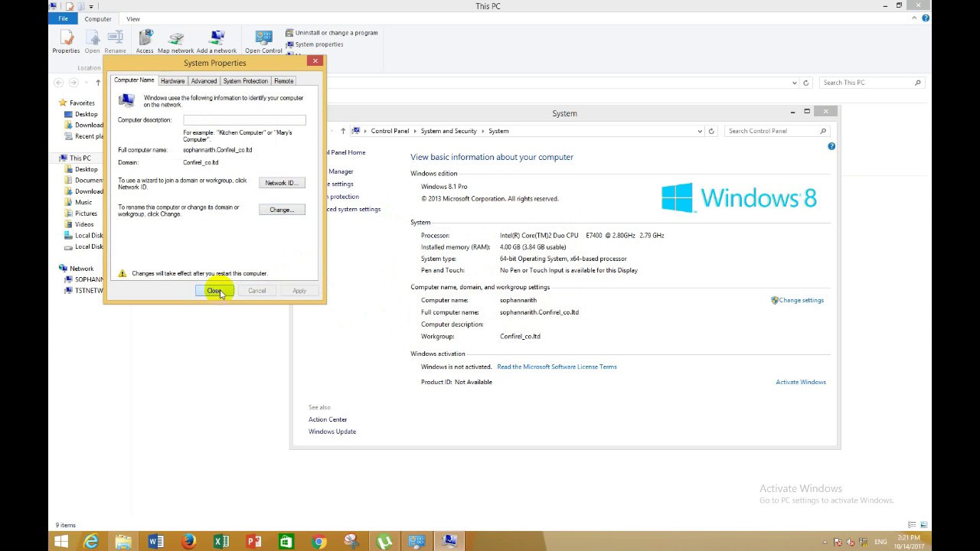Open the Action Center link
Viewport: 980px width, 551px height.
click(328, 419)
